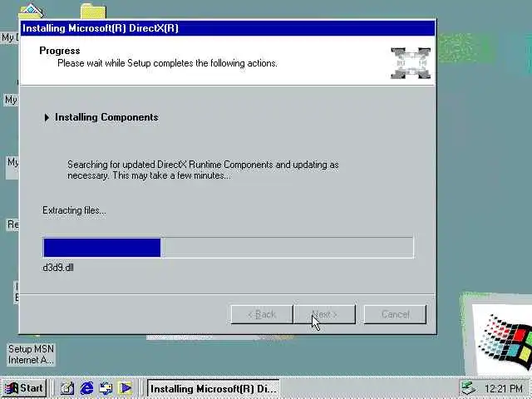The width and height of the screenshot is (532, 399).
Task: Click the Extracting files... status text
Action: point(74,210)
